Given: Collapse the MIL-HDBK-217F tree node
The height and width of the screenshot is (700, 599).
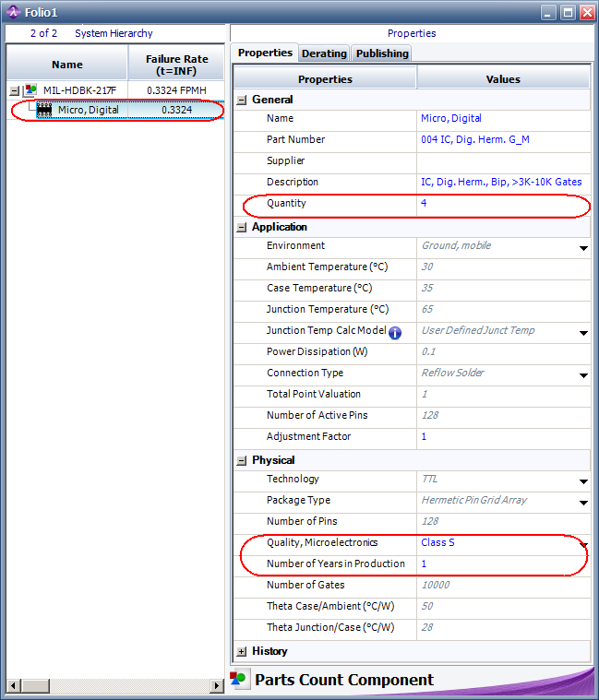Looking at the screenshot, I should (14, 90).
